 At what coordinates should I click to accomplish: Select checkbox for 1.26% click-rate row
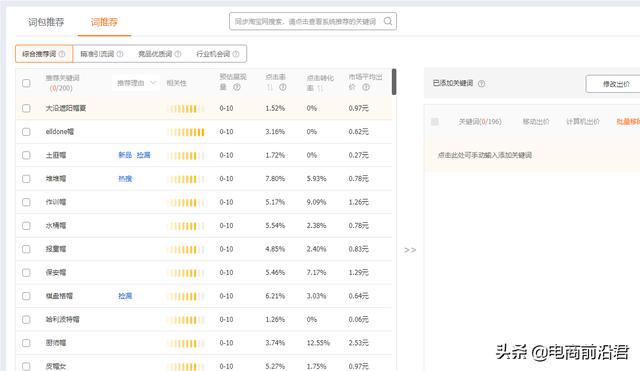(x=26, y=320)
